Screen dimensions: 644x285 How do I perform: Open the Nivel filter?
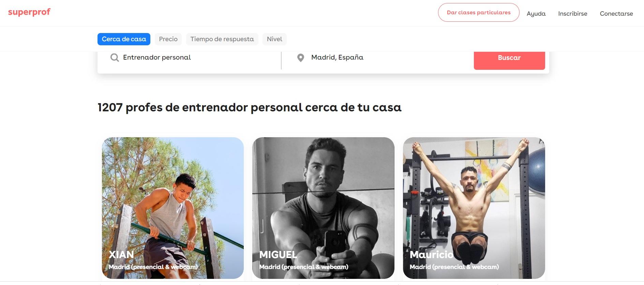pyautogui.click(x=274, y=39)
